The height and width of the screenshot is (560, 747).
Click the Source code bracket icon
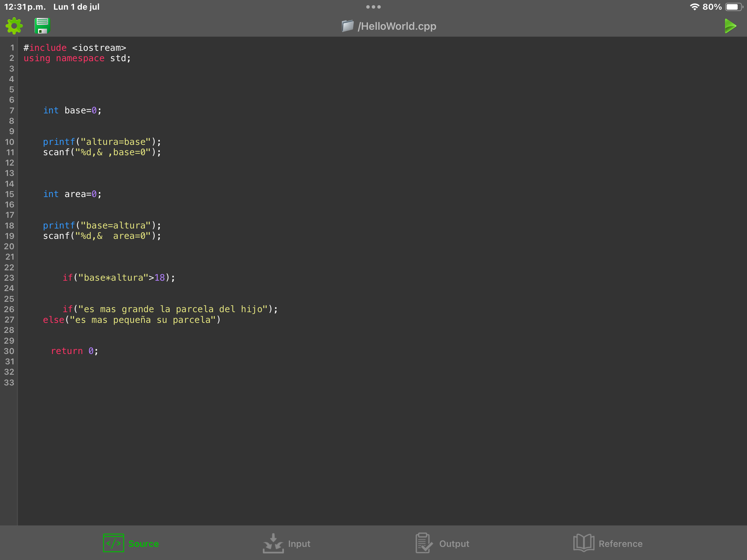[113, 543]
